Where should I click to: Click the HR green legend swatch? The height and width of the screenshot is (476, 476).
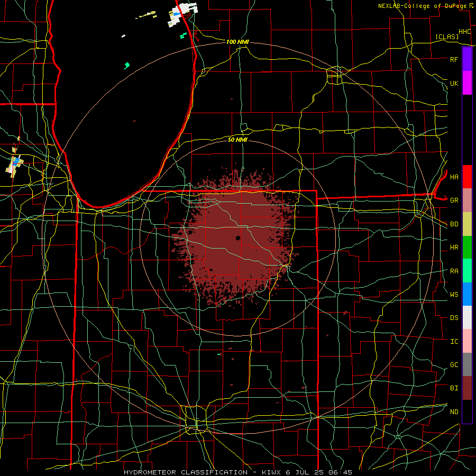click(467, 248)
